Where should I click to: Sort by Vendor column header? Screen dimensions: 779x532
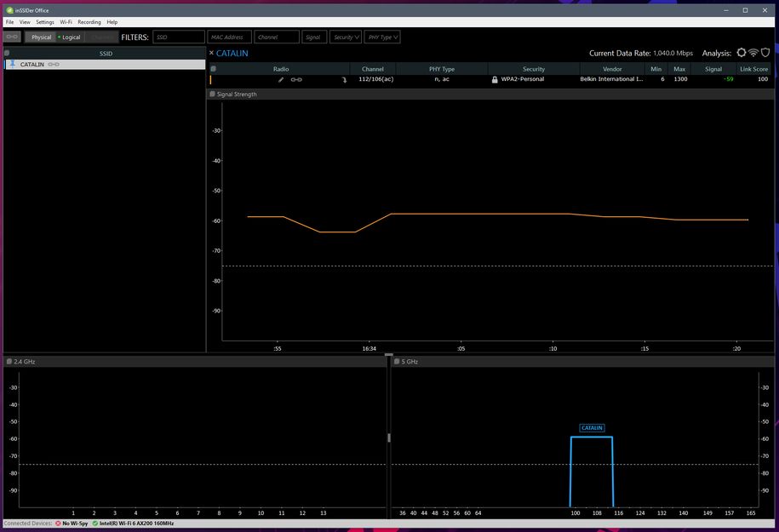[612, 69]
